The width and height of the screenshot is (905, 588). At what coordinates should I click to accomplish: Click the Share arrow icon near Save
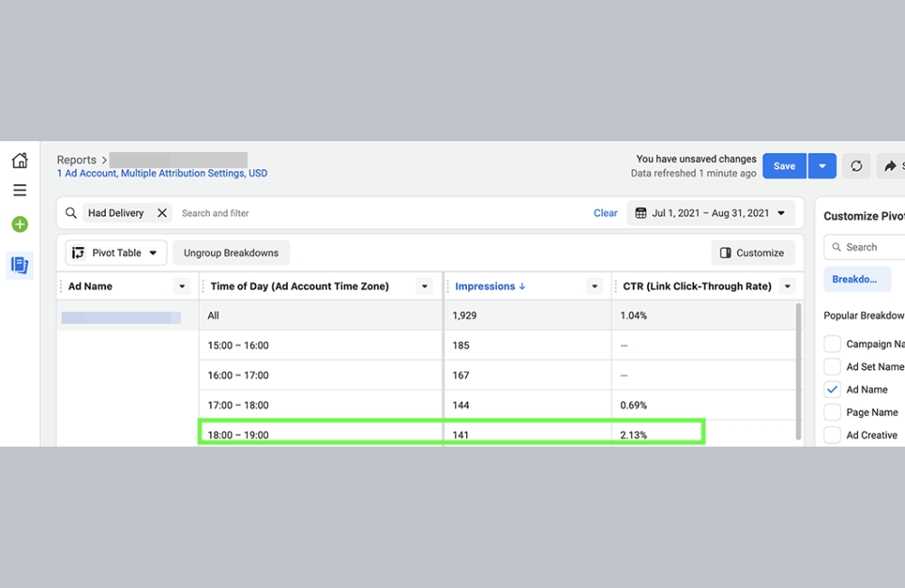point(890,166)
